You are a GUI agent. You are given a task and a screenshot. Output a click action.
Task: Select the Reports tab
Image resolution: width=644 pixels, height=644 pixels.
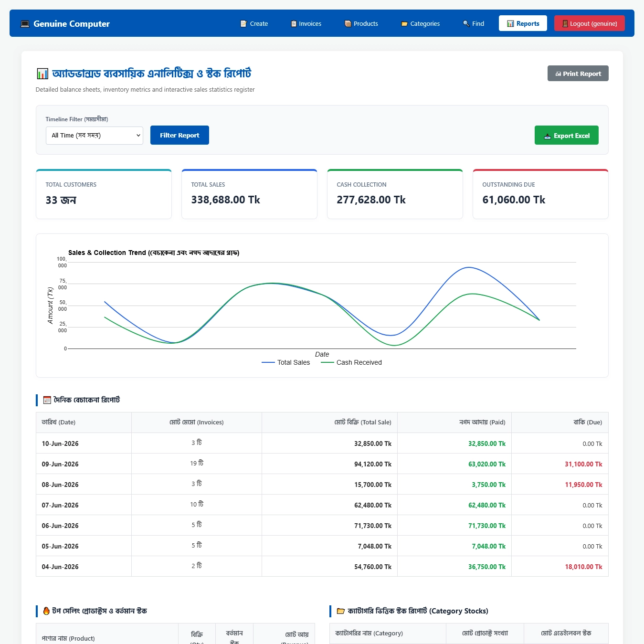point(523,23)
